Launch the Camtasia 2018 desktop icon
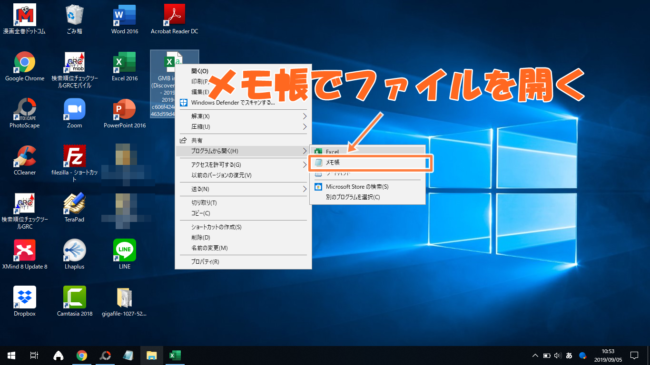This screenshot has height=365, width=650. [74, 302]
